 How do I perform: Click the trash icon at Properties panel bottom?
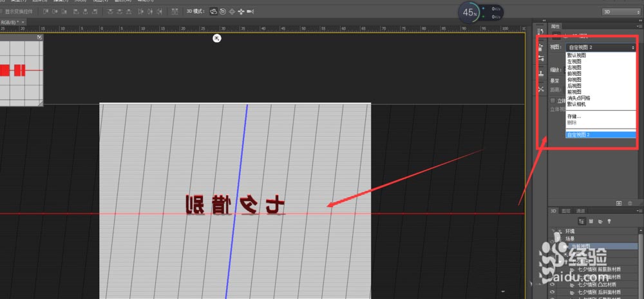pos(630,203)
